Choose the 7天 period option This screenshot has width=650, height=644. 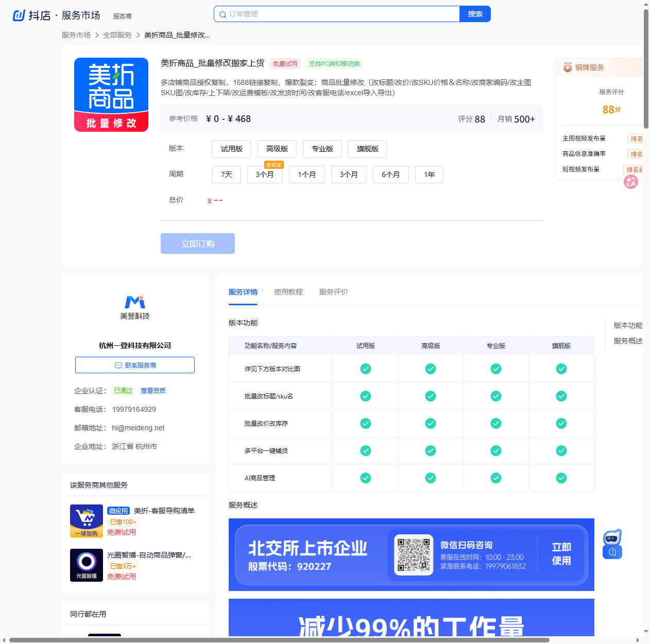[227, 175]
